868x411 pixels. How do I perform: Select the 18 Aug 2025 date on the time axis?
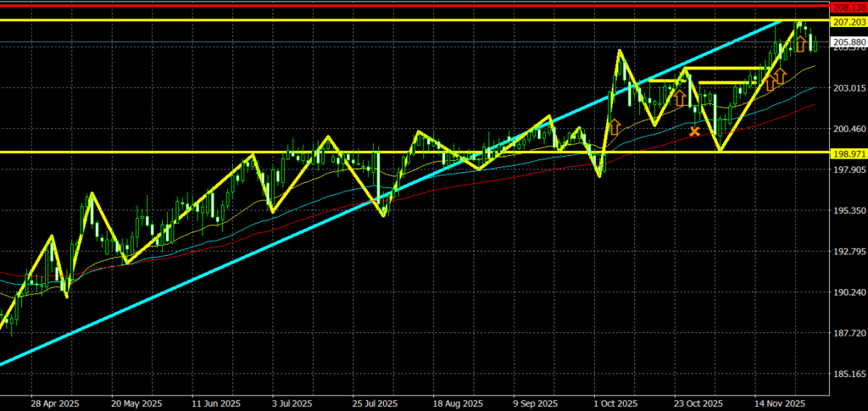pyautogui.click(x=458, y=403)
